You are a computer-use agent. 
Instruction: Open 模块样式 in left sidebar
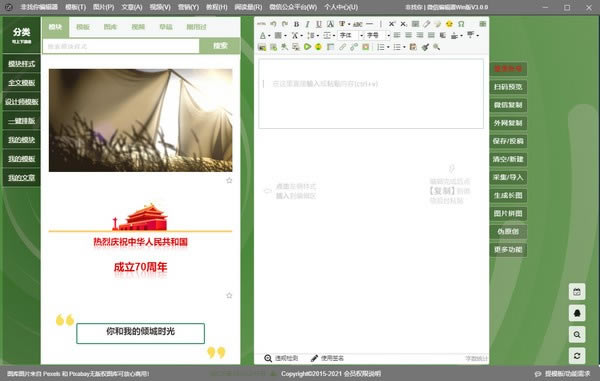point(21,64)
